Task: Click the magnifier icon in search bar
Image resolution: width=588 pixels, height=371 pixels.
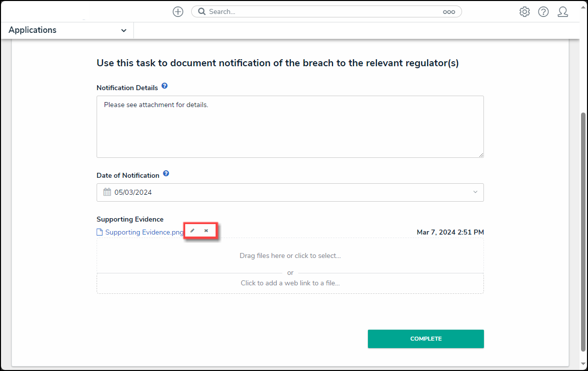Action: pyautogui.click(x=202, y=11)
